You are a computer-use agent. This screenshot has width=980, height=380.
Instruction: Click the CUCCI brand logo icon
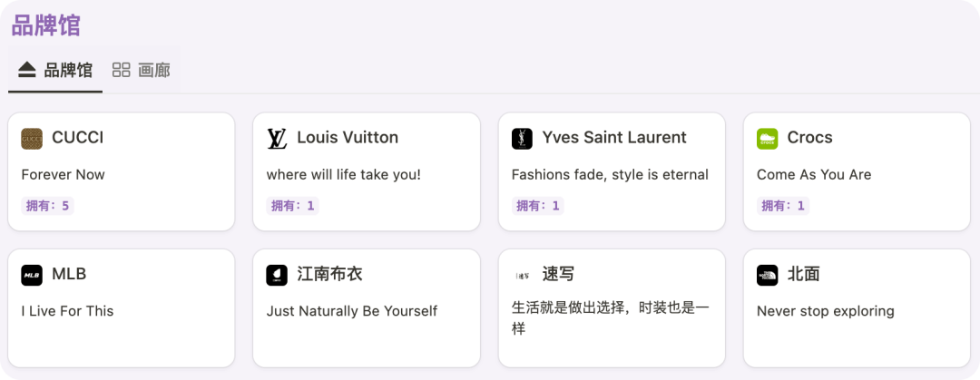pos(32,139)
